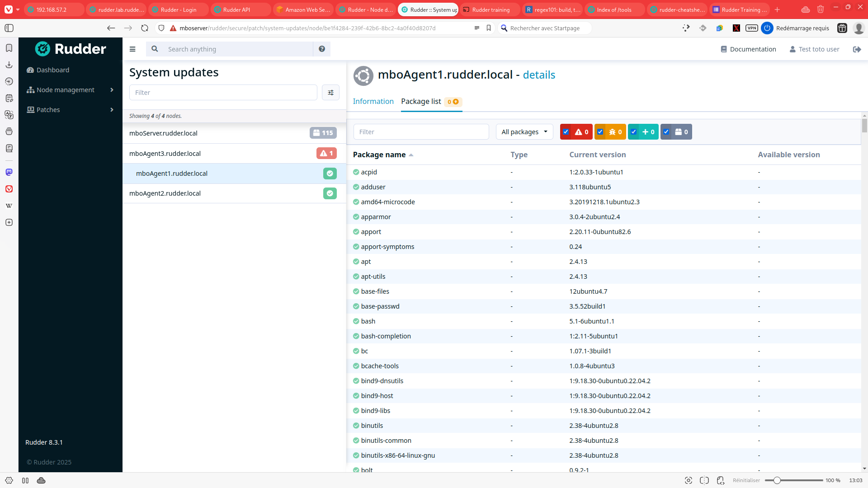Click the green check badge for mboAgent2
This screenshot has width=868, height=488.
click(x=330, y=193)
